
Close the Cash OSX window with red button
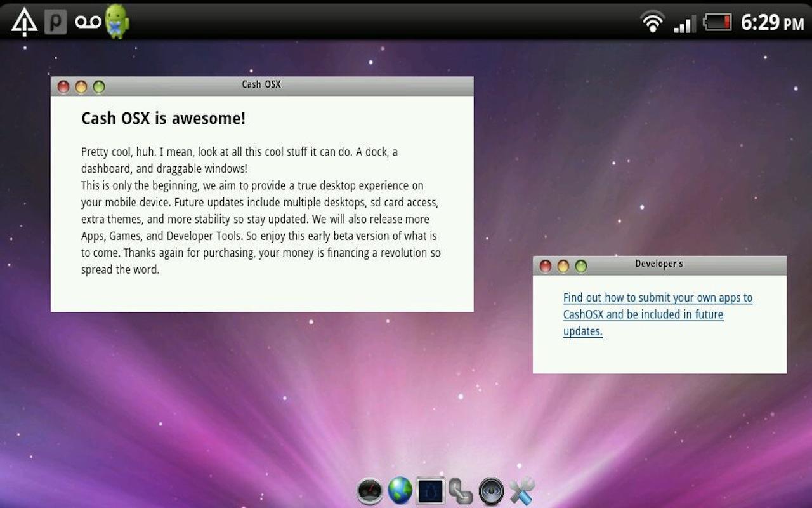pos(63,87)
